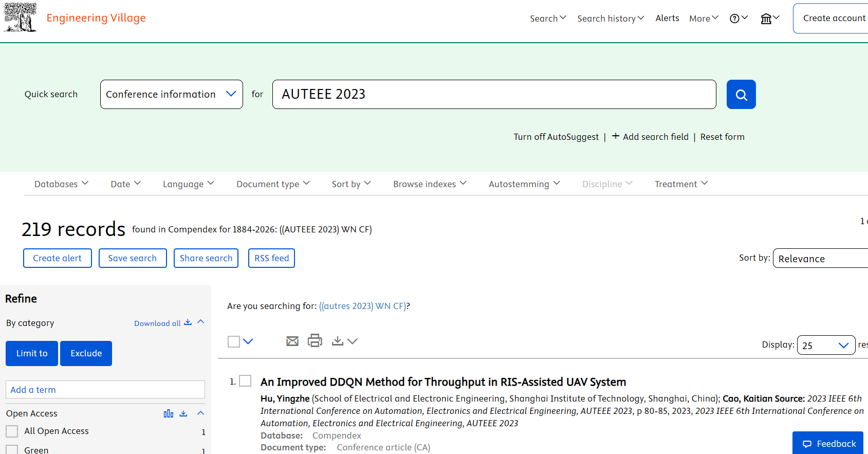
Task: Open the Search history menu
Action: [x=611, y=19]
